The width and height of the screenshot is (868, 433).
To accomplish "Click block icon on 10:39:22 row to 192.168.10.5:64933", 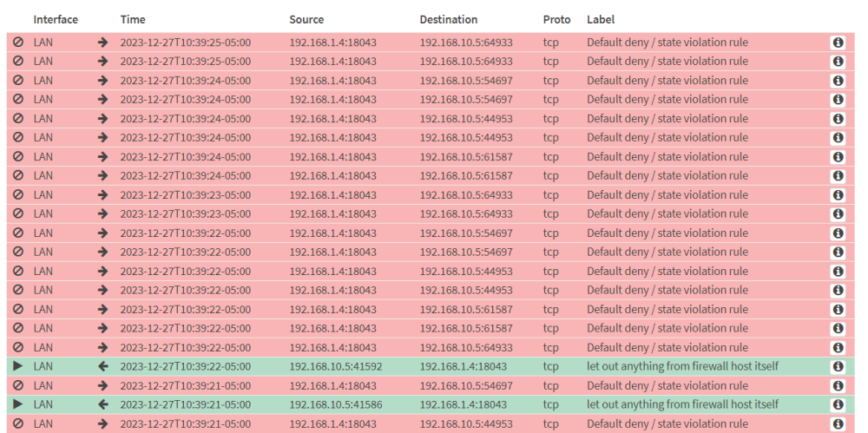I will [18, 347].
